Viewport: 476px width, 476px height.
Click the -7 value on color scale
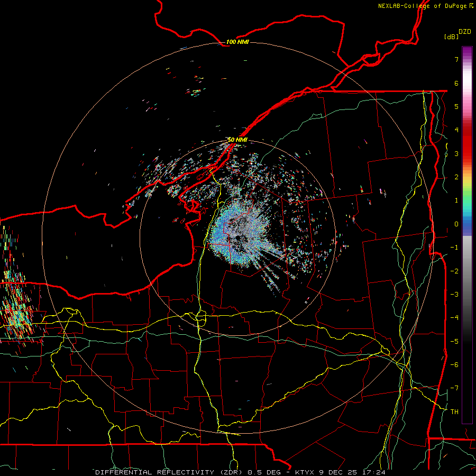click(454, 388)
